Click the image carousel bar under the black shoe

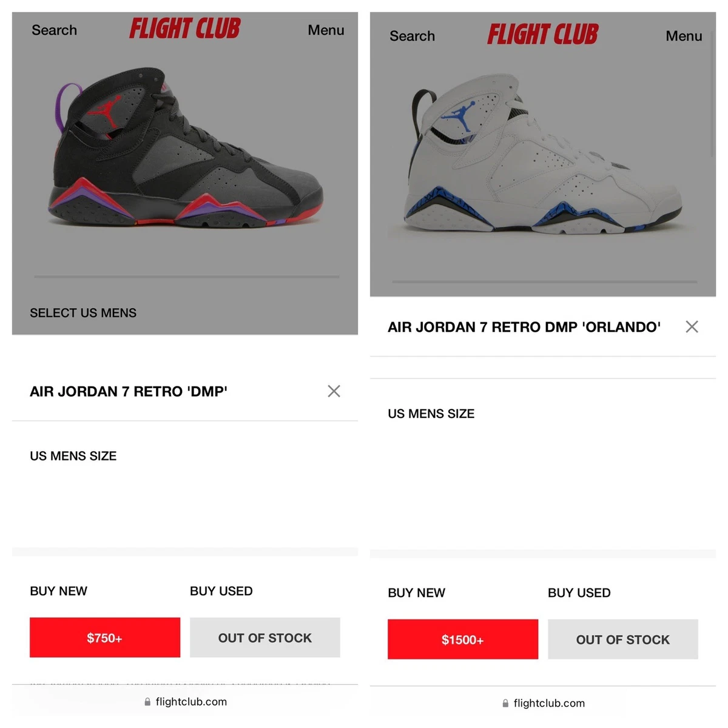[x=187, y=277]
